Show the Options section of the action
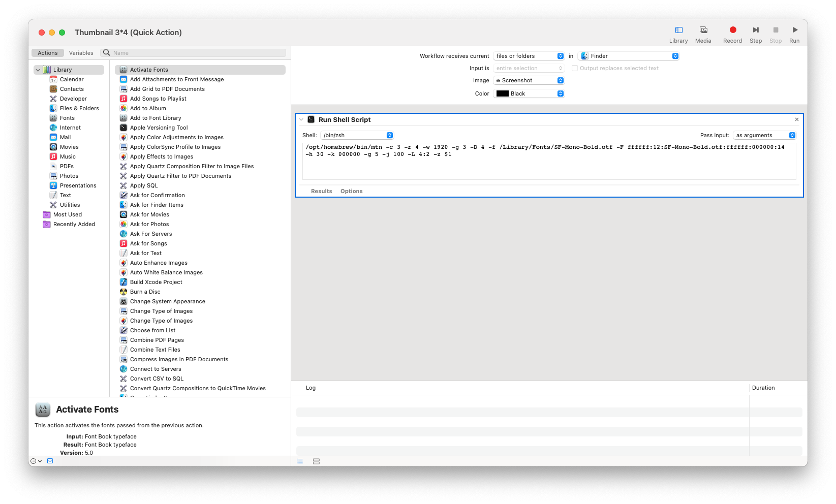 pos(351,191)
